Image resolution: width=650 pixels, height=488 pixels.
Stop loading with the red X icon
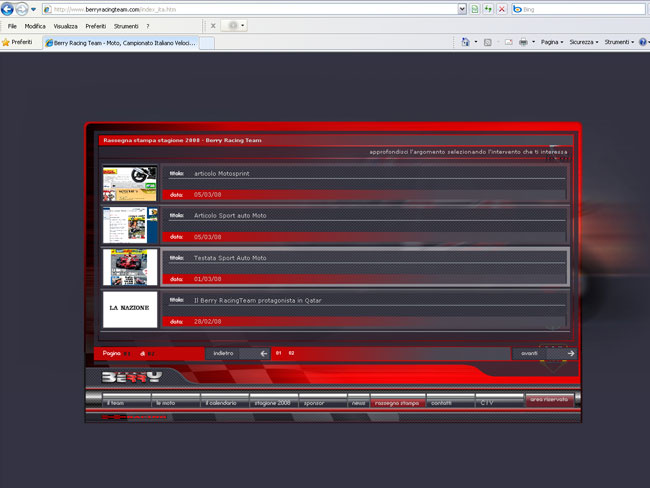[x=502, y=9]
